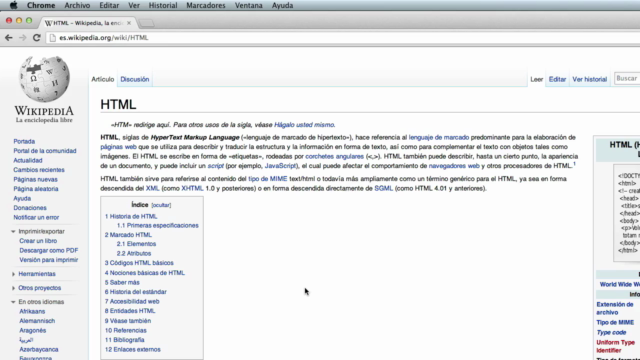Open the Actualidad link
This screenshot has width=640, height=360.
28,160
